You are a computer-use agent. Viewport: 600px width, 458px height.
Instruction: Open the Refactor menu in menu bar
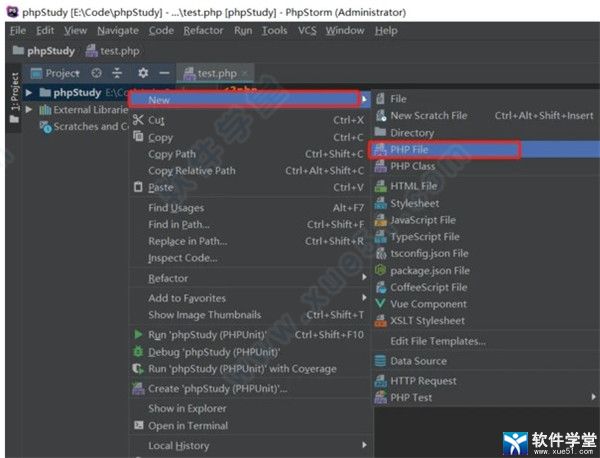(203, 30)
